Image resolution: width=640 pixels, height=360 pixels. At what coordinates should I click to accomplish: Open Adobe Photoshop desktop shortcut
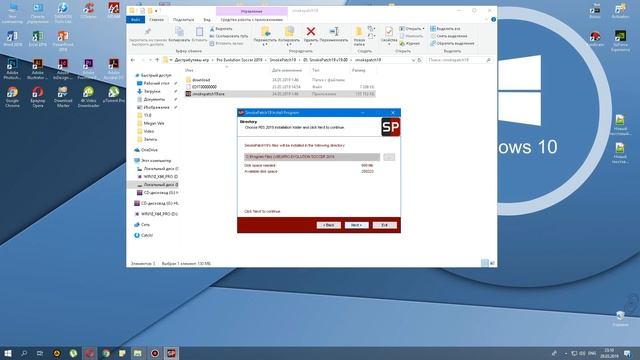click(x=12, y=69)
